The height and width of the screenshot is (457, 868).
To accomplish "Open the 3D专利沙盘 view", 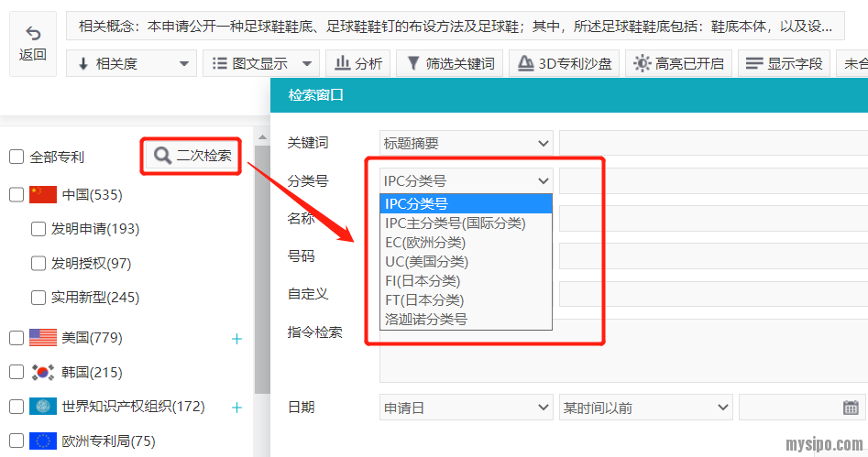I will (564, 64).
